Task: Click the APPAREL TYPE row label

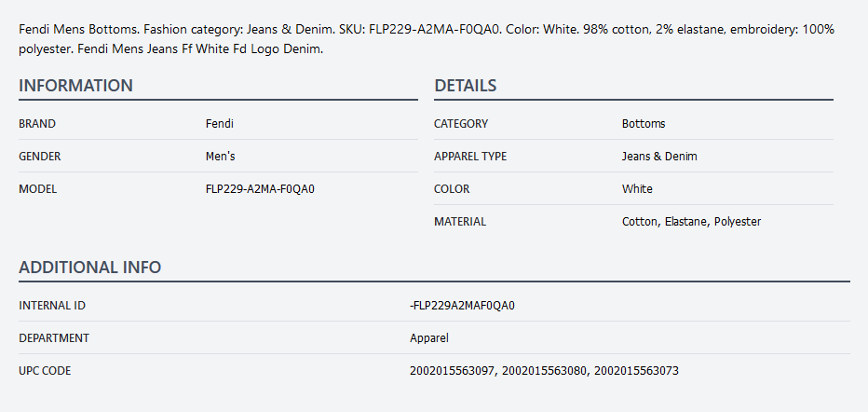Action: click(x=470, y=157)
